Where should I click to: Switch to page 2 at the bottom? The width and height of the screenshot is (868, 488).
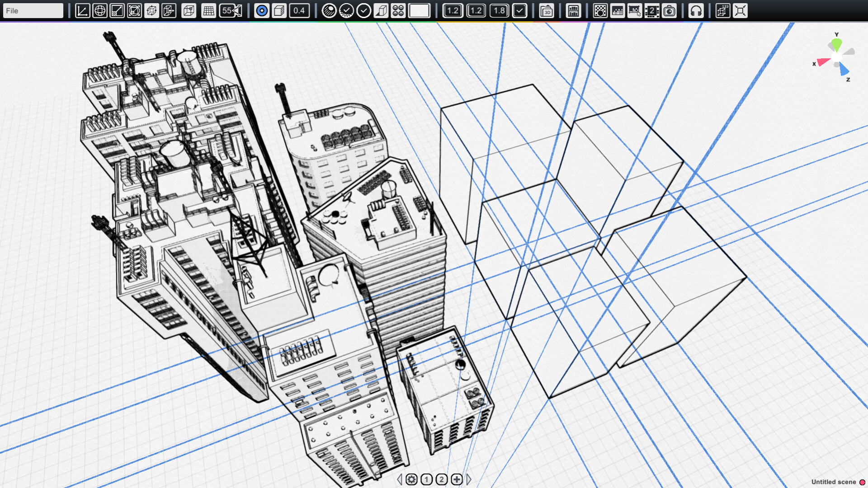click(441, 480)
